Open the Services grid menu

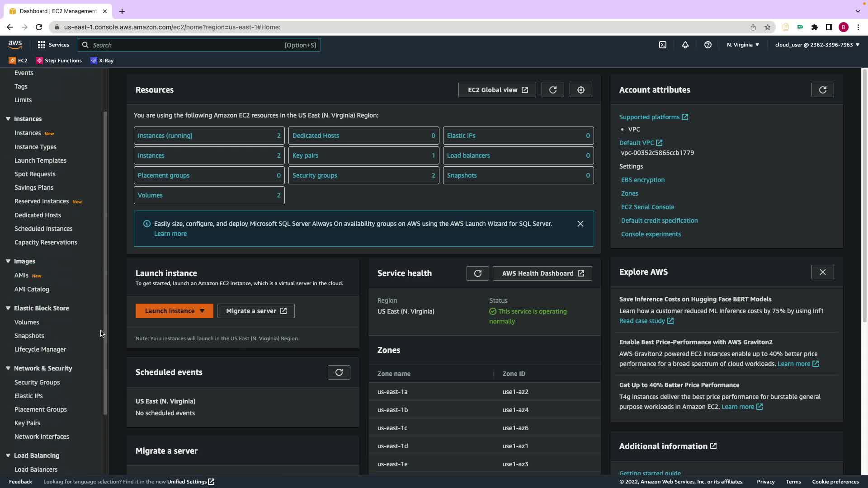coord(53,45)
